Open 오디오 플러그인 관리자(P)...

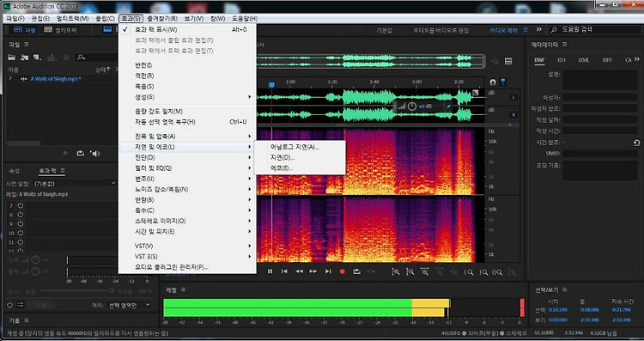(187, 267)
